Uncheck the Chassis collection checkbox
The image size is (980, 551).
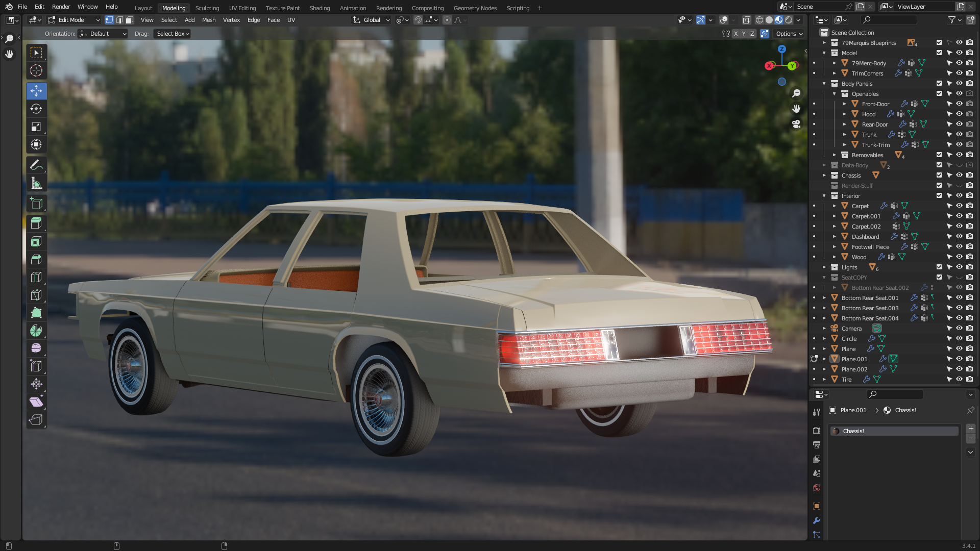point(939,175)
